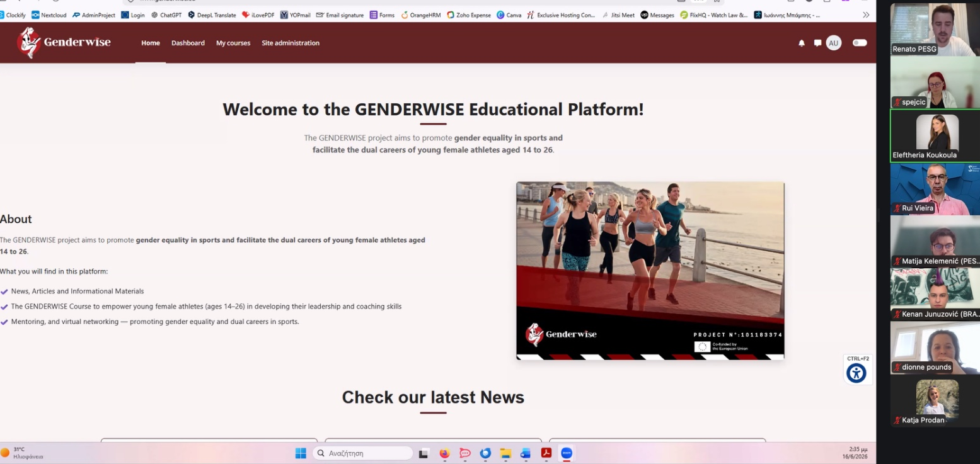Open the Nextcloud bookmark
The image size is (980, 464).
(49, 15)
